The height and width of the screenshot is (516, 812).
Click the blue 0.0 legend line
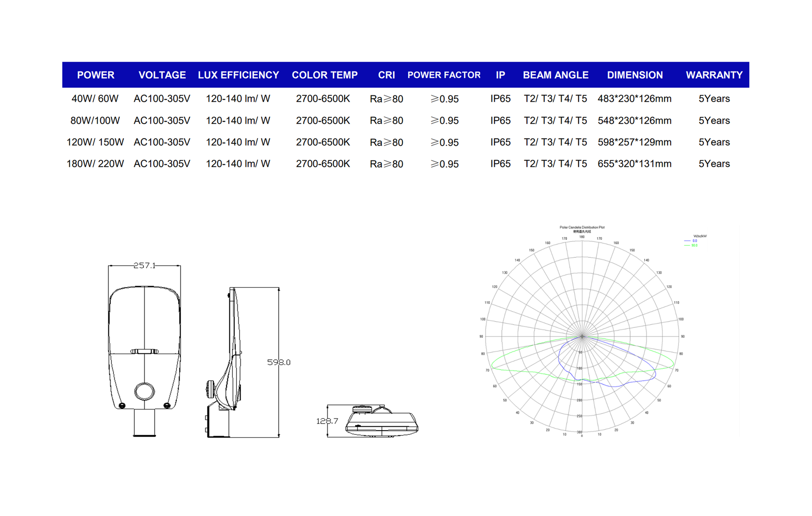687,241
